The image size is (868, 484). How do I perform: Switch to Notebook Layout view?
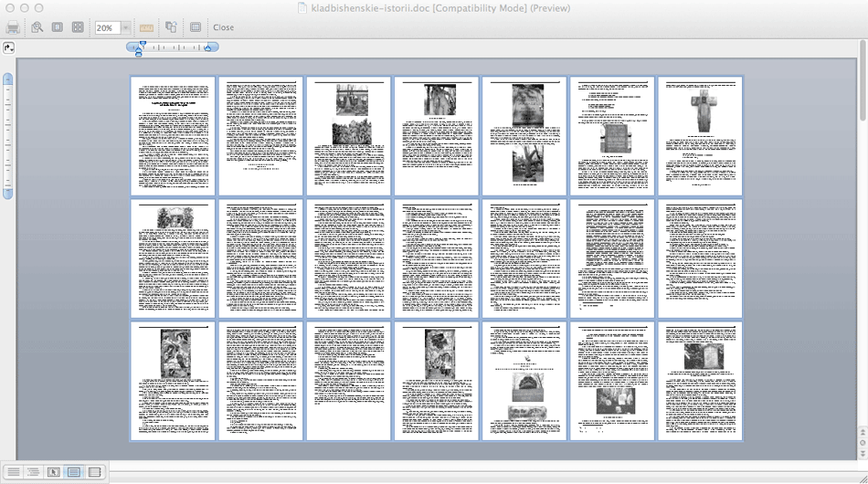94,472
